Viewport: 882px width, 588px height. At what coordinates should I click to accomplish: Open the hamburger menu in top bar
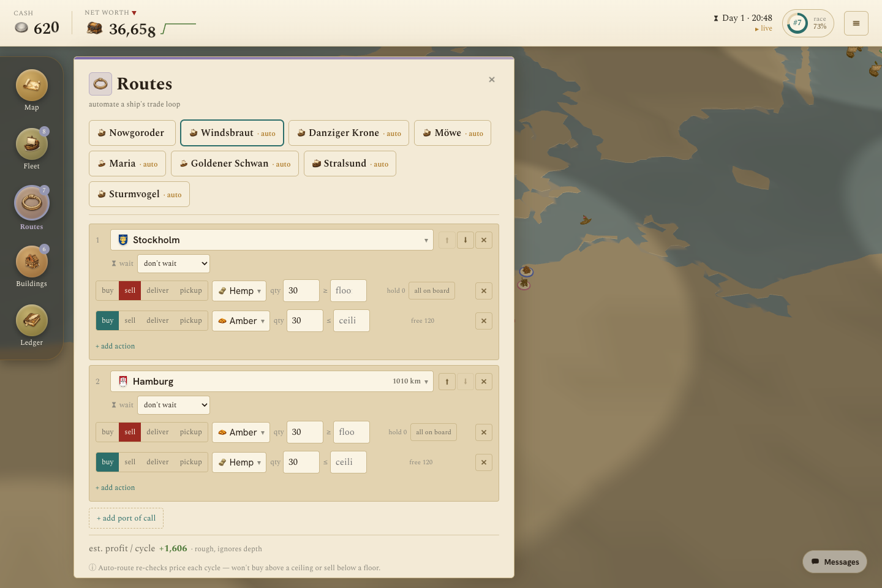(x=856, y=23)
